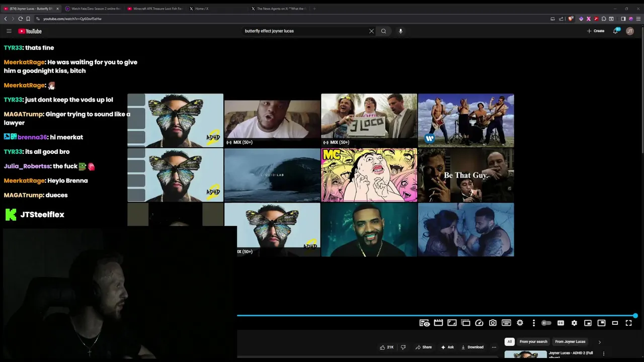Start voice search with microphone icon

click(400, 31)
